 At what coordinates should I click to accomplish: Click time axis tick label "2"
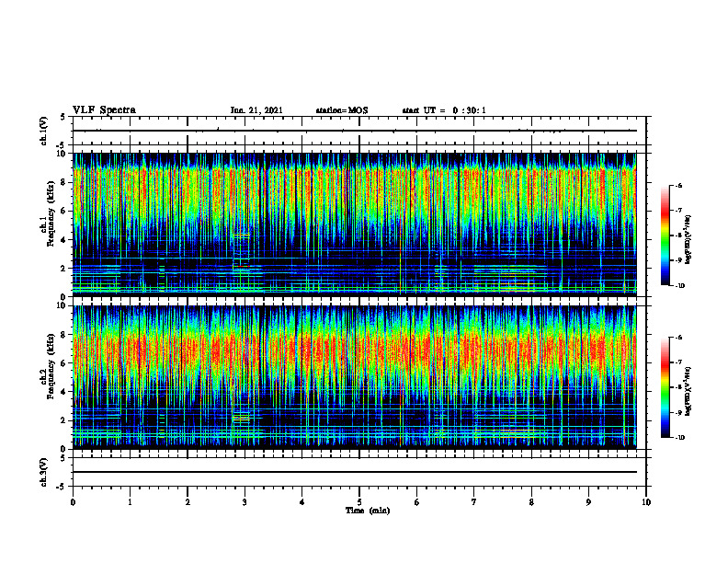[188, 502]
